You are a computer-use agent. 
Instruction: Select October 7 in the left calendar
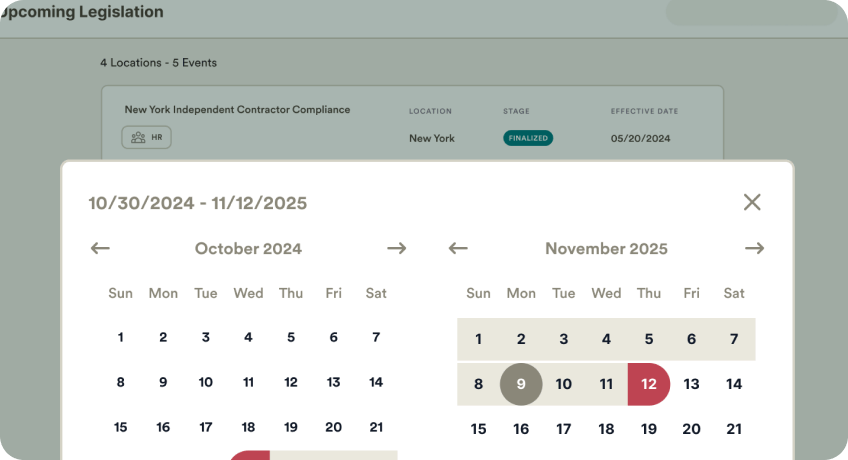point(376,338)
